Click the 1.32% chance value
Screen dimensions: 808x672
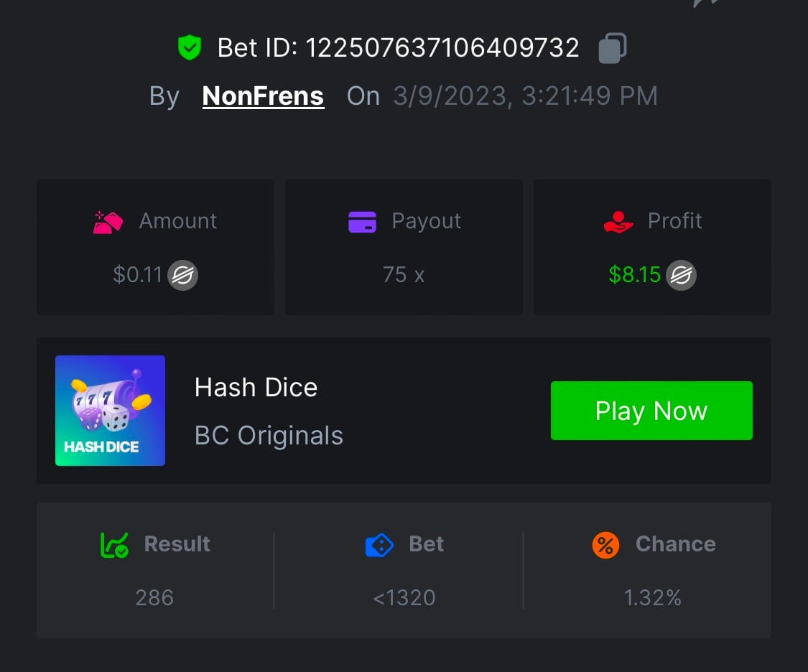(x=652, y=597)
